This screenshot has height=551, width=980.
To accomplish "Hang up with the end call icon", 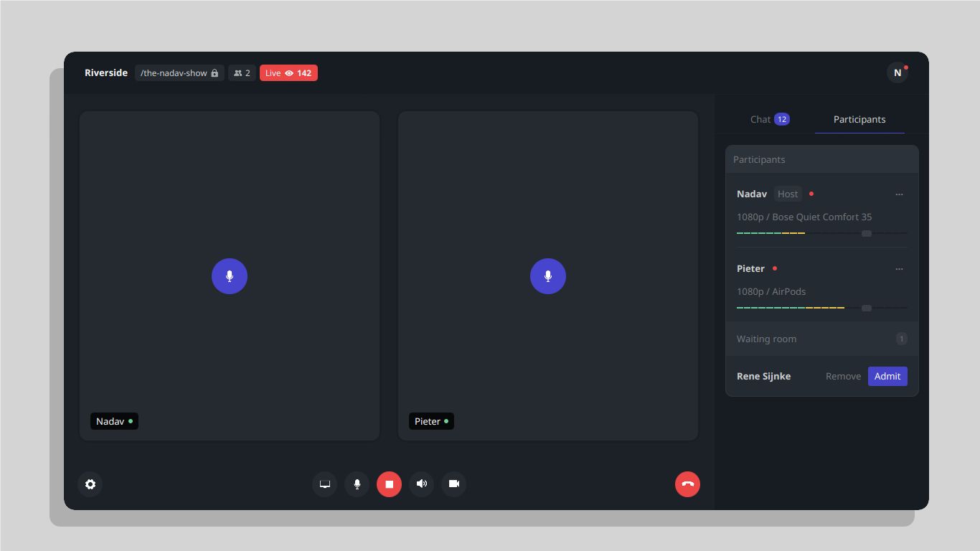I will pos(687,484).
